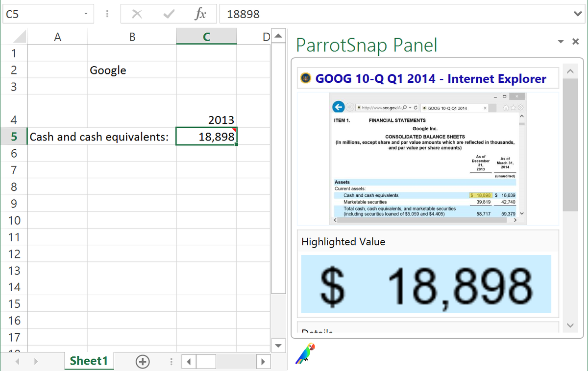This screenshot has width=588, height=371.
Task: Click the Select All corner triangle
Action: (x=19, y=37)
